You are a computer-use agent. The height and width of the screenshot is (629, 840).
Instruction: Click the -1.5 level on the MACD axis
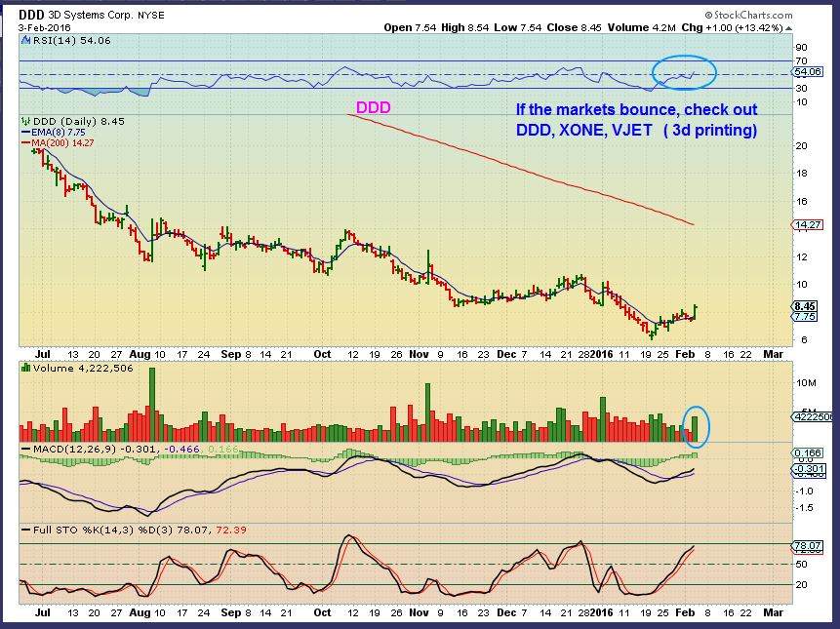[804, 507]
